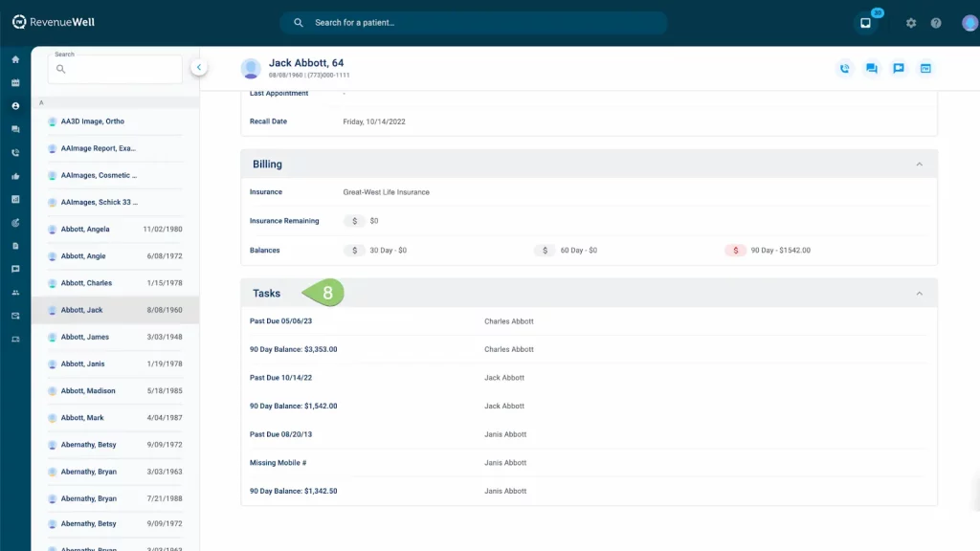Click the patient search field
Image resolution: width=980 pixels, height=551 pixels.
(x=473, y=21)
